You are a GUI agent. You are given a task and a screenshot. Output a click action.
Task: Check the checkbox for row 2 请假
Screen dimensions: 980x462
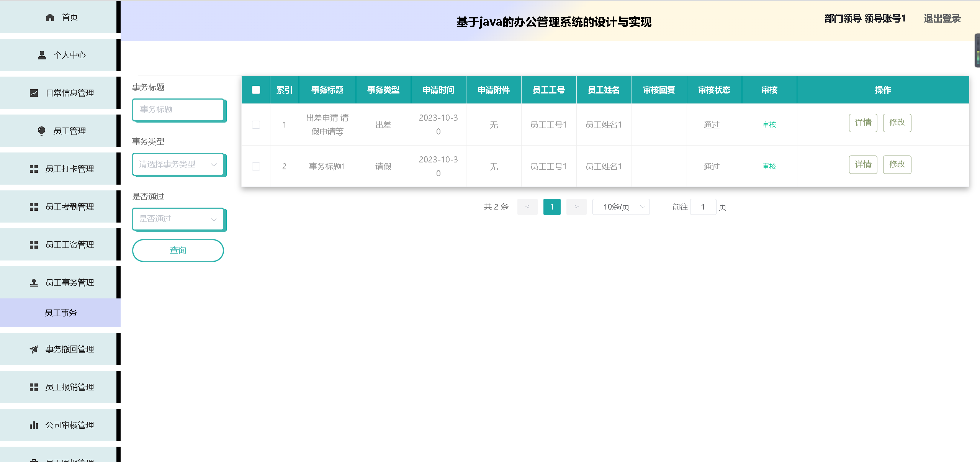(256, 166)
